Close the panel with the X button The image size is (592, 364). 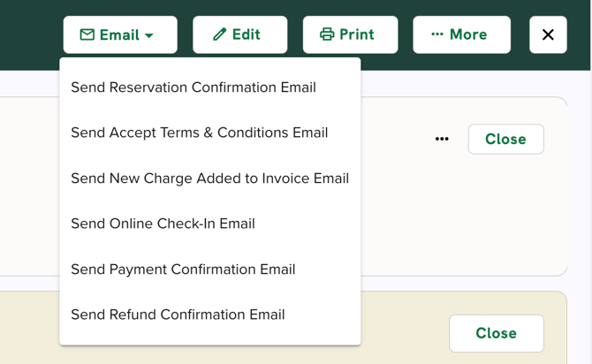(548, 34)
